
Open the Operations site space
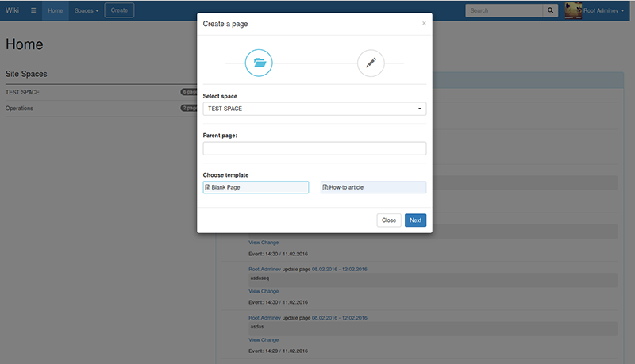point(19,108)
